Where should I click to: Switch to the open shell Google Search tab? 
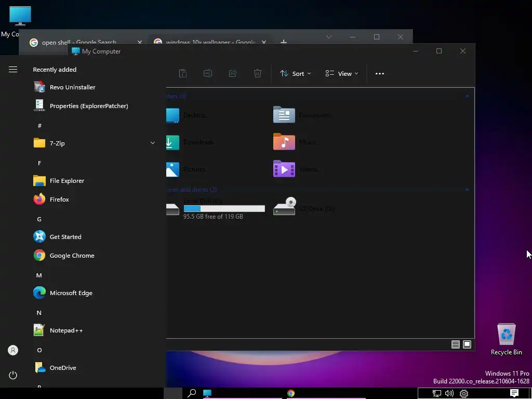79,42
